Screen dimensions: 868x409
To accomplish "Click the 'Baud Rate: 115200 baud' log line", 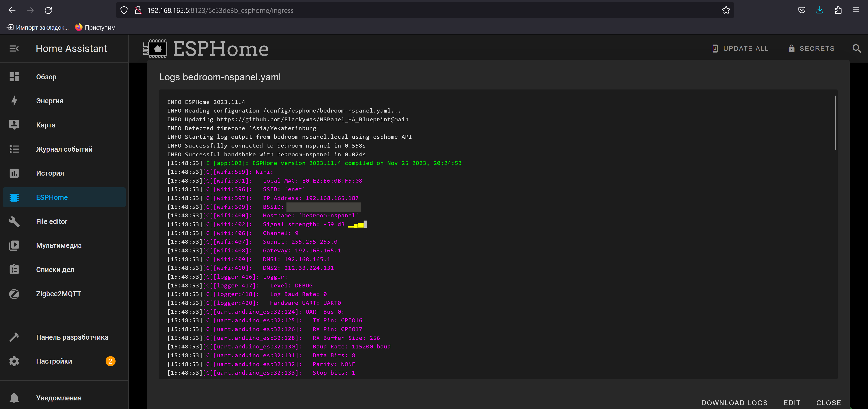I will click(279, 346).
